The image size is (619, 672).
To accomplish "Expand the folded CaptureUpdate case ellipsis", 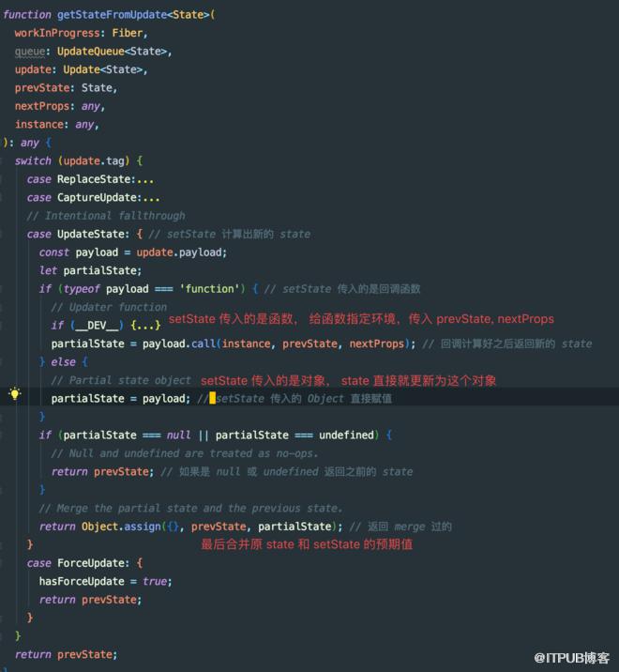I will (151, 200).
